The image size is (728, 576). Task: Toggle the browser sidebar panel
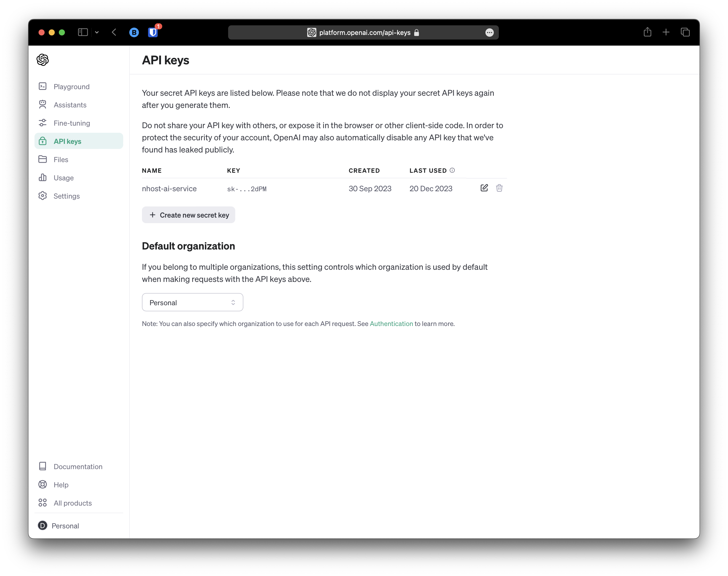point(83,32)
